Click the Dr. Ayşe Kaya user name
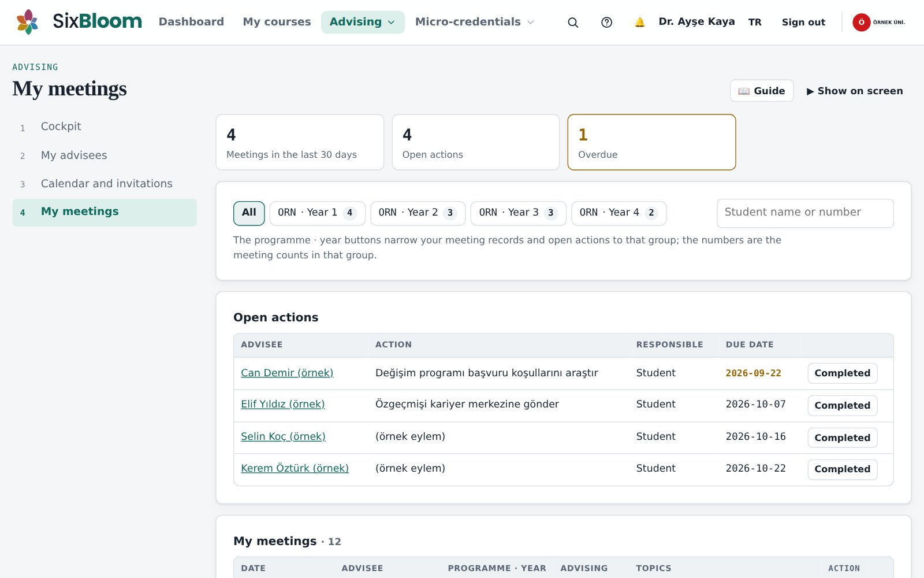The width and height of the screenshot is (924, 578). (x=696, y=22)
